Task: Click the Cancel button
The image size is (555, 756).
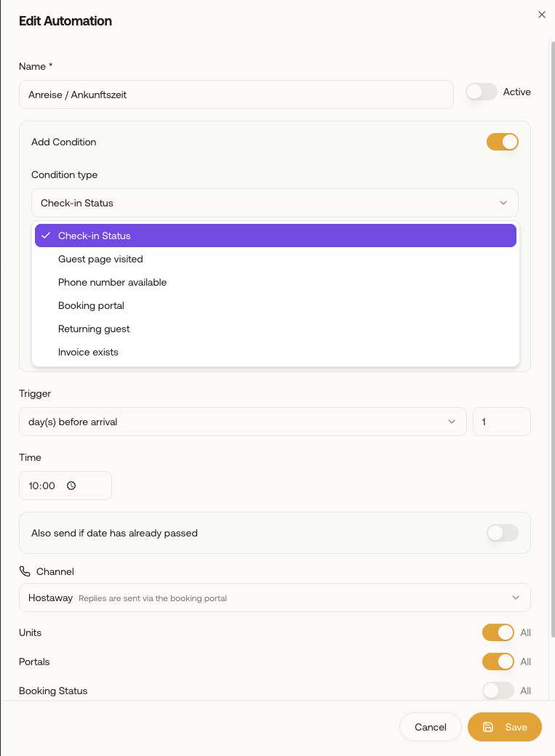Action: 431,727
